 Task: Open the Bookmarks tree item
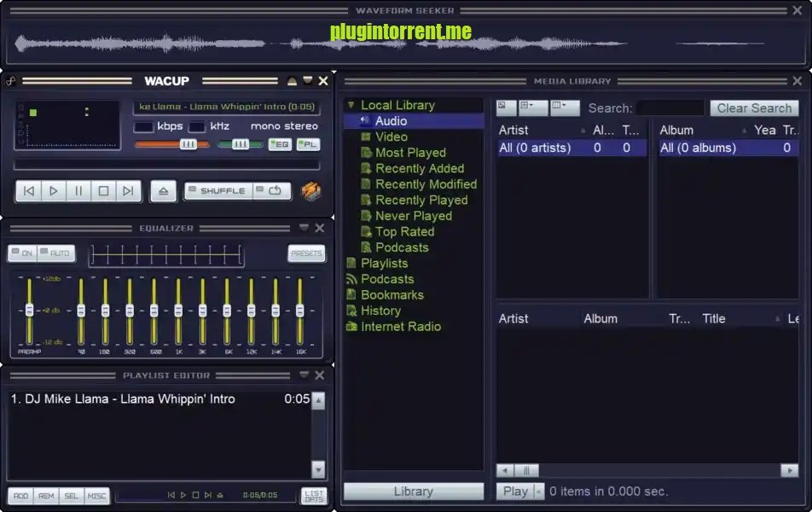coord(392,295)
